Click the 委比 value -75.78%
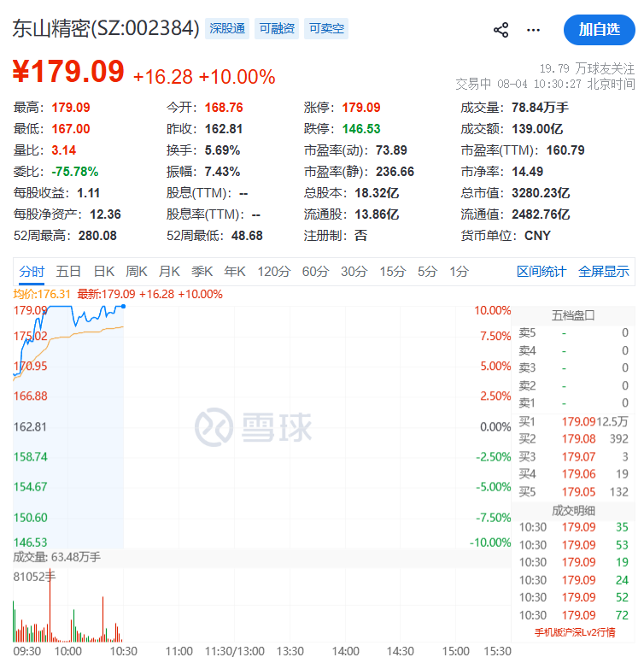The height and width of the screenshot is (669, 644). click(x=75, y=172)
